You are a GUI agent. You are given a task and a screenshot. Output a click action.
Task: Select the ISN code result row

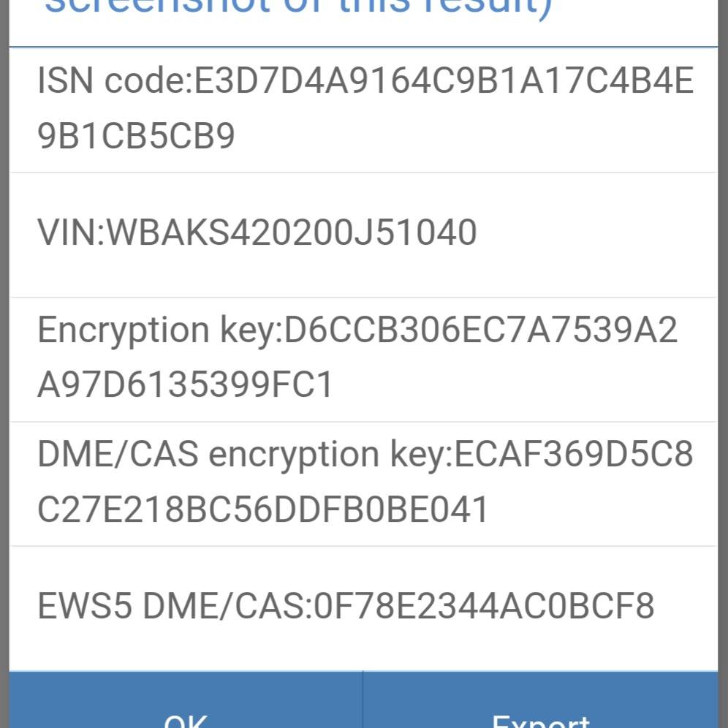coord(363,110)
